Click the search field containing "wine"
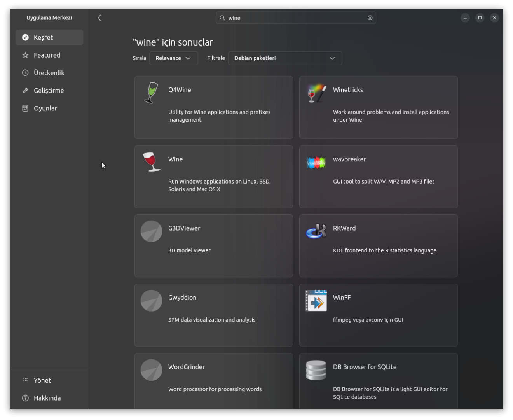This screenshot has width=513, height=420. click(295, 18)
